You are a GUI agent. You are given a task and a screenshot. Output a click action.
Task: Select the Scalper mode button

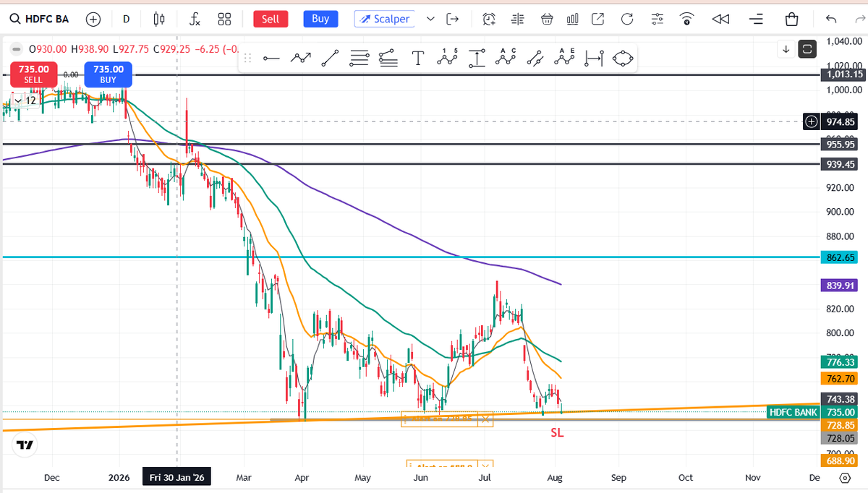386,19
